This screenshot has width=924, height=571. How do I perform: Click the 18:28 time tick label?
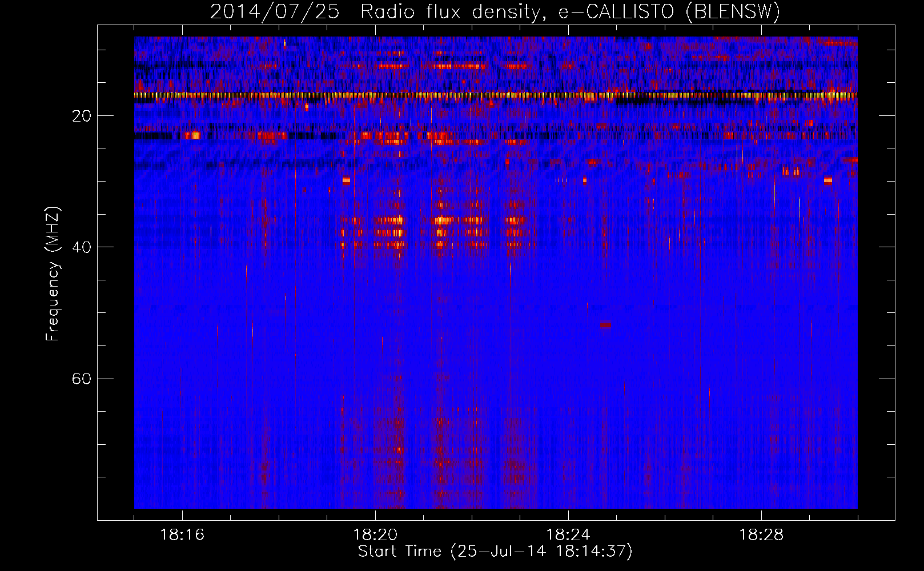(x=761, y=535)
